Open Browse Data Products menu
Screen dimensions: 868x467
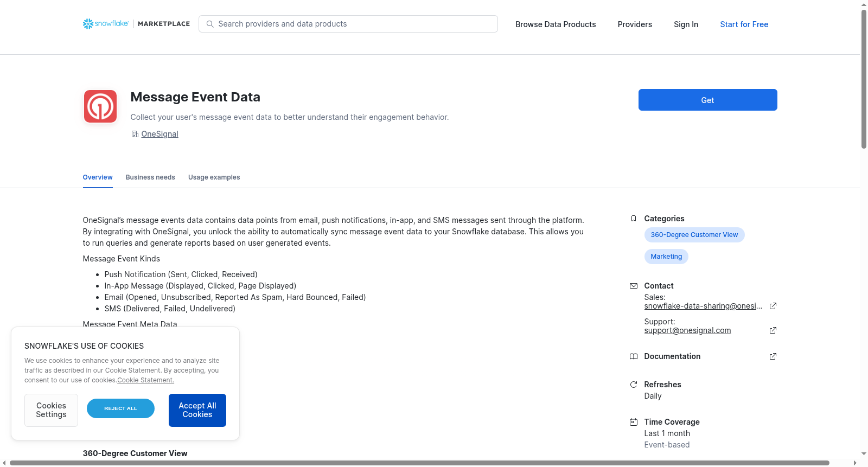pos(556,24)
